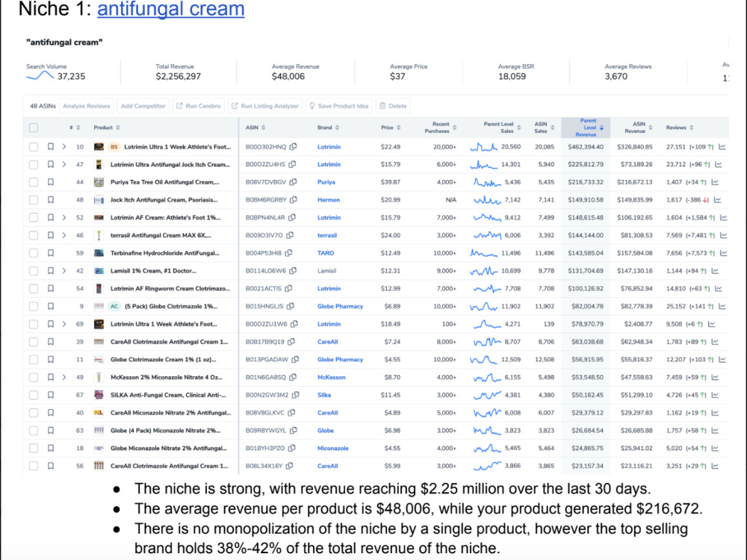
Task: Open review chart for Lotrimin Ultra Athlete's Foot 27,151
Action: (722, 146)
